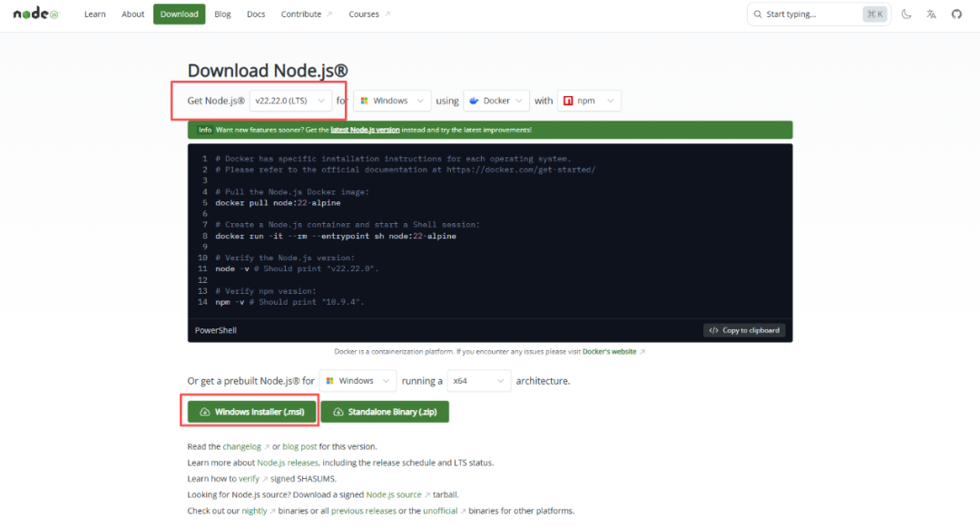Expand the prebuilt Windows OS dropdown

pyautogui.click(x=358, y=381)
